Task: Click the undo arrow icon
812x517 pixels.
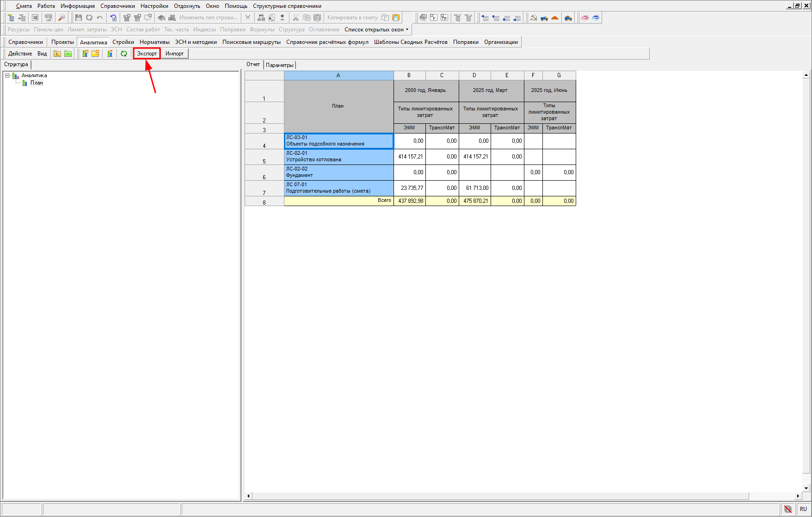Action: click(100, 18)
